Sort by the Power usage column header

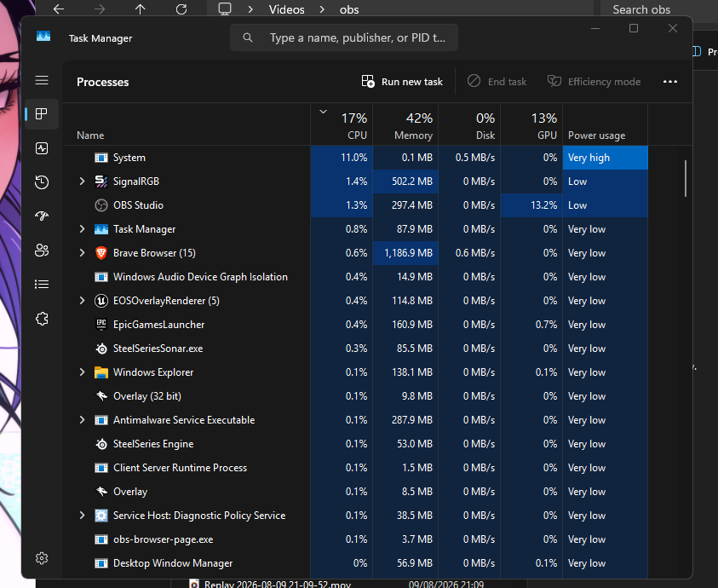tap(606, 124)
